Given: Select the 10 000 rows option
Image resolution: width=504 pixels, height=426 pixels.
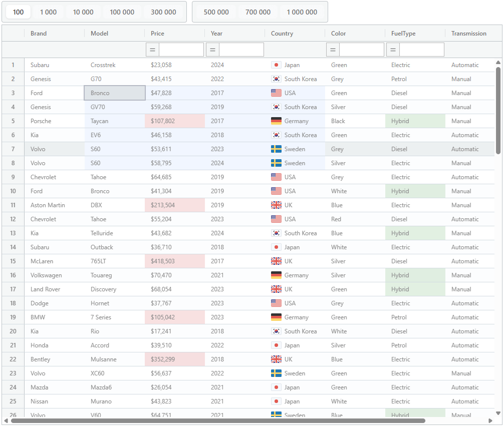Looking at the screenshot, I should click(83, 12).
